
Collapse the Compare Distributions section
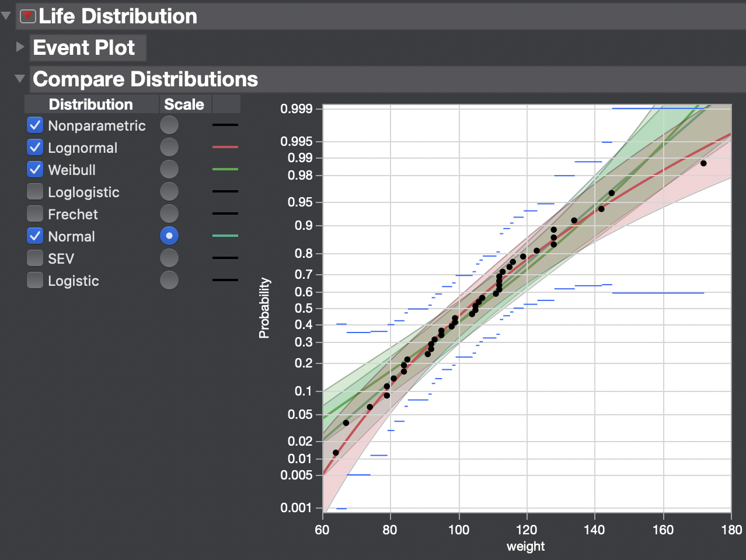(x=19, y=79)
